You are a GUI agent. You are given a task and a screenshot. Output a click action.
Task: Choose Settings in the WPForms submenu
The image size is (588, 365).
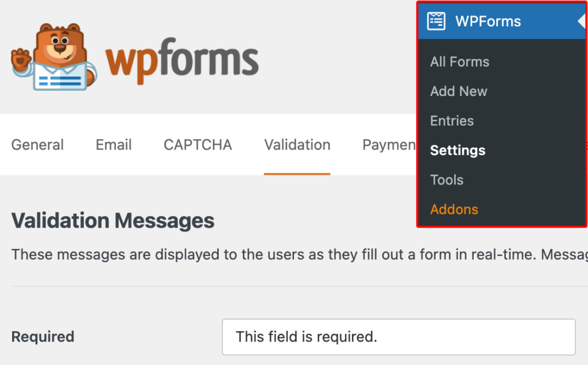458,151
